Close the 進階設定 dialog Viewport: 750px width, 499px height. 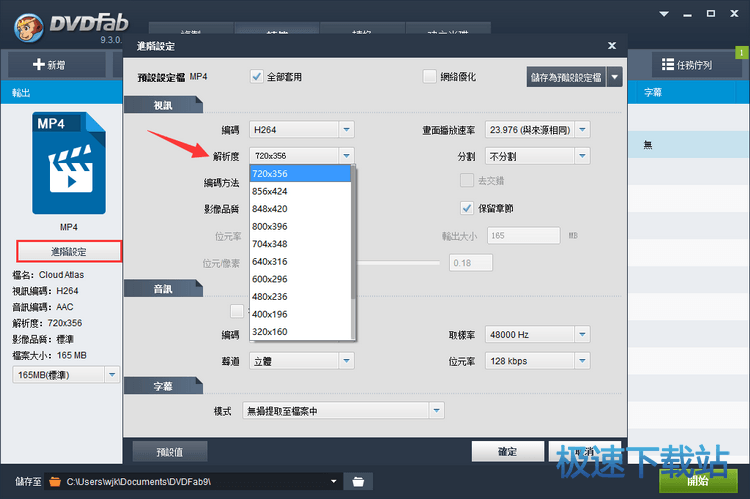(612, 45)
